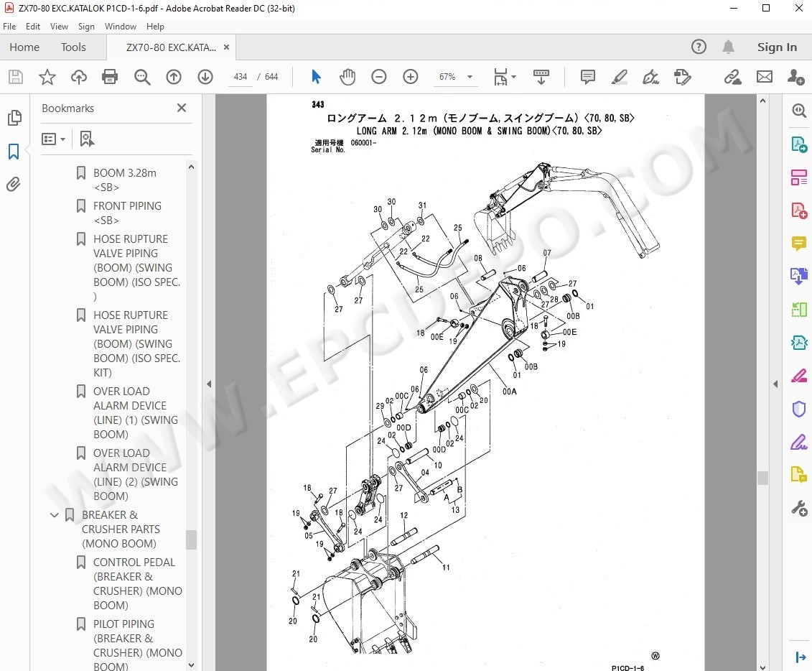Viewport: 812px width, 671px height.
Task: Share the file with others using person icon
Action: click(x=795, y=77)
